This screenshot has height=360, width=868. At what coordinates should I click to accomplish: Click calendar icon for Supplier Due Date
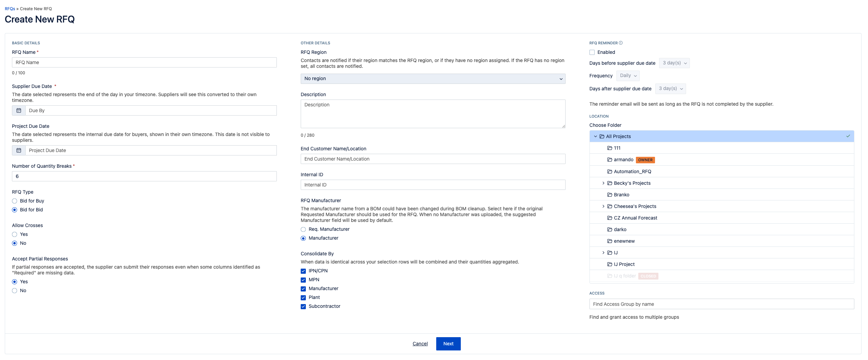click(x=19, y=110)
